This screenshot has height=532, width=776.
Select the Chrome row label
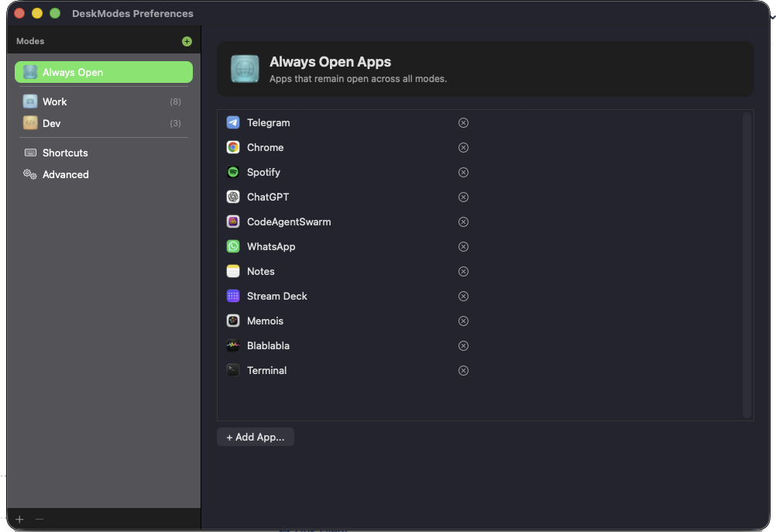click(x=266, y=147)
